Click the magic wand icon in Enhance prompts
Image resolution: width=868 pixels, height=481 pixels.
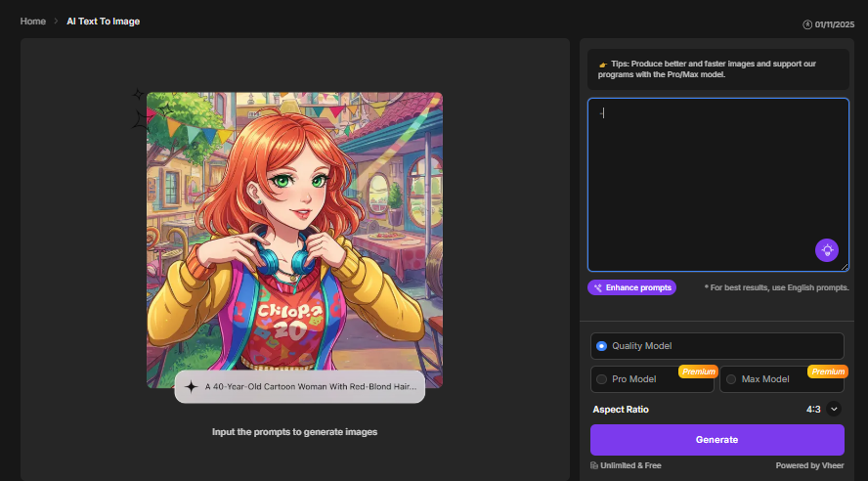596,288
